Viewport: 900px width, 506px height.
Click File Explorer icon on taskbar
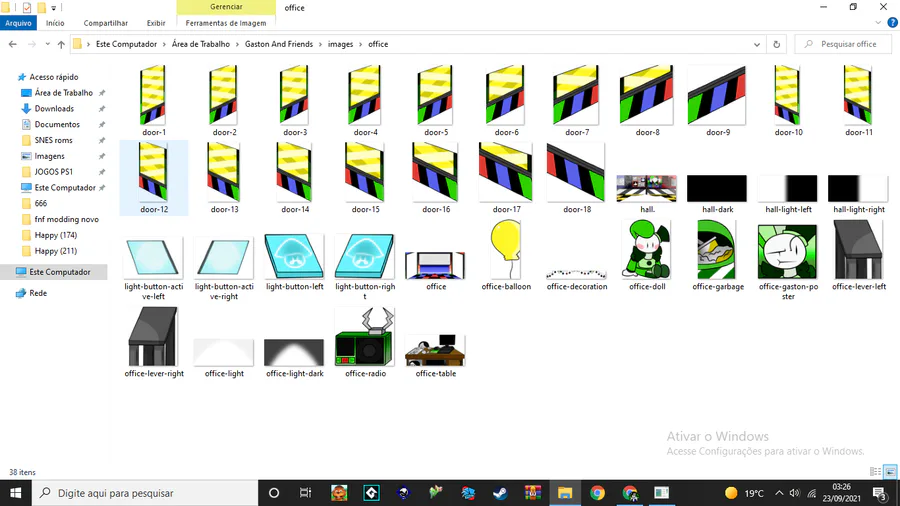tap(565, 493)
